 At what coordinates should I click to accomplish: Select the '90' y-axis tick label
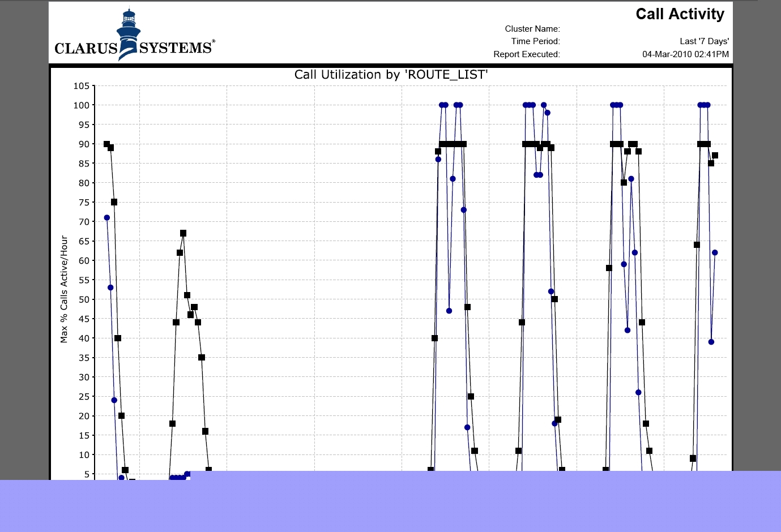coord(84,144)
